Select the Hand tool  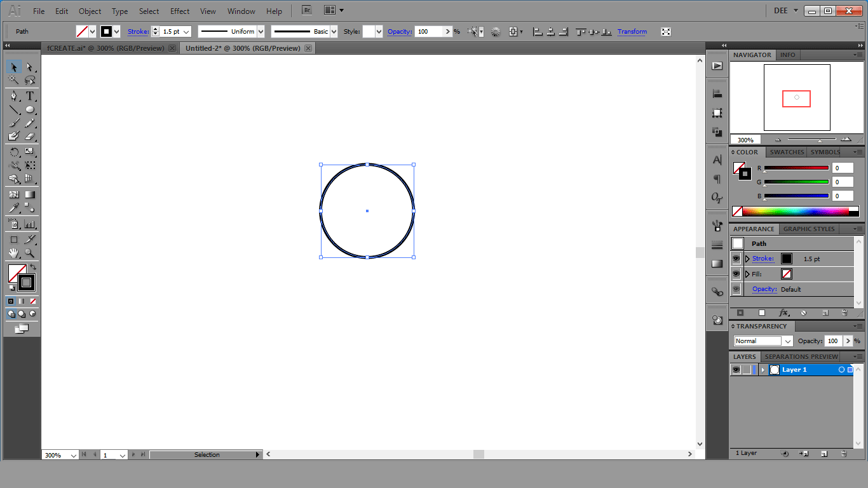[14, 253]
